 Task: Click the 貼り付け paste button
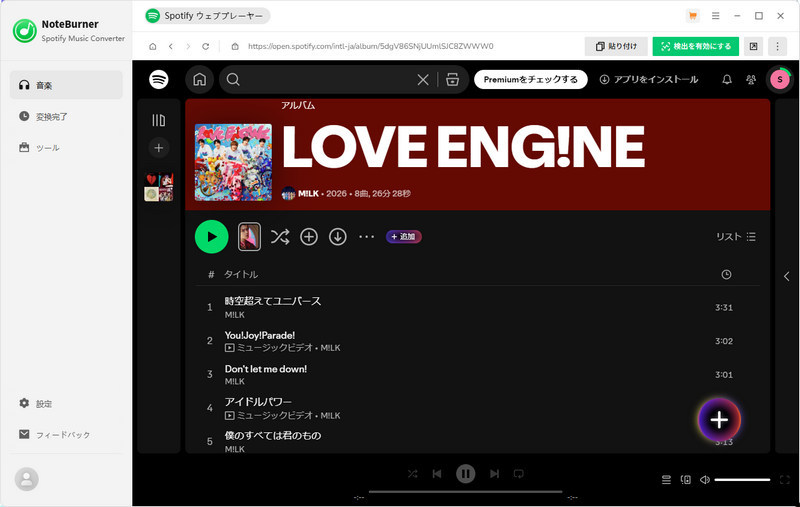[x=616, y=46]
